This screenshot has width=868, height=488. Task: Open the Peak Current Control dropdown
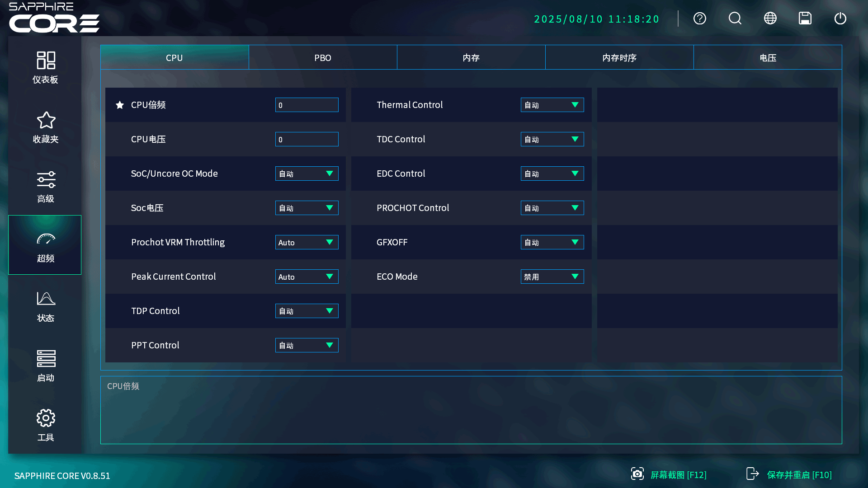click(307, 277)
